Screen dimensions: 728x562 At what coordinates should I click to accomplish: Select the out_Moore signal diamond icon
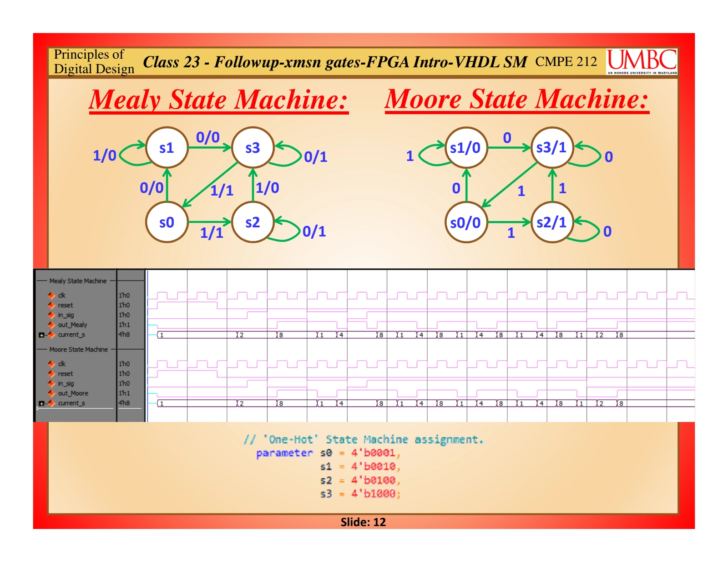click(x=51, y=393)
